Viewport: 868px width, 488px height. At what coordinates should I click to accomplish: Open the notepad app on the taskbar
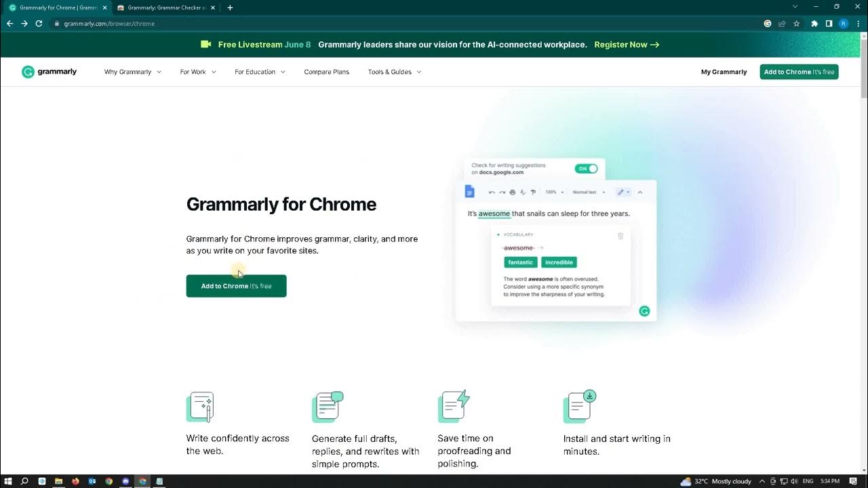click(x=159, y=481)
